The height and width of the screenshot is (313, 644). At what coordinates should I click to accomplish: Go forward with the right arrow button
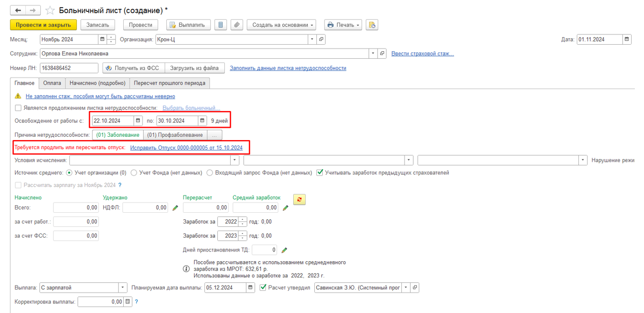click(33, 10)
